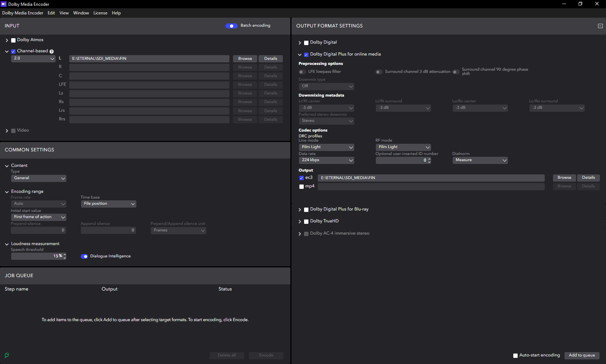Screen dimensions: 606x364
Task: Check the mp4 output checkbox
Action: [302, 187]
